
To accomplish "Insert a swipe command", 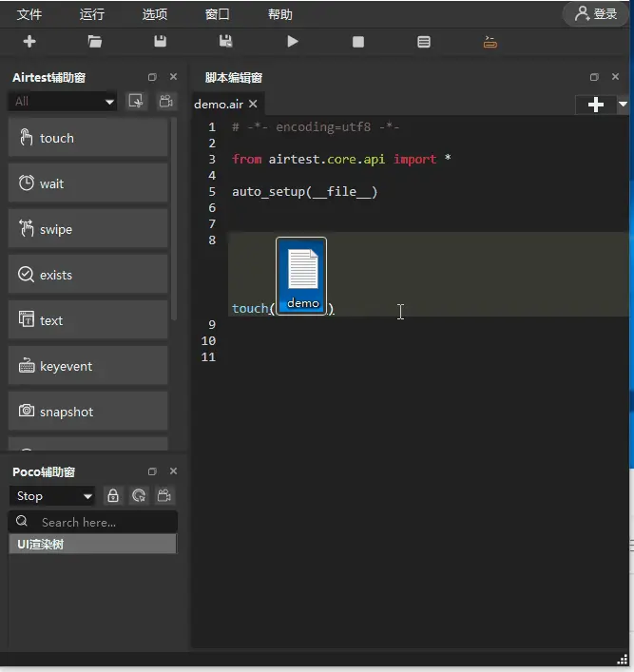I will tap(87, 229).
